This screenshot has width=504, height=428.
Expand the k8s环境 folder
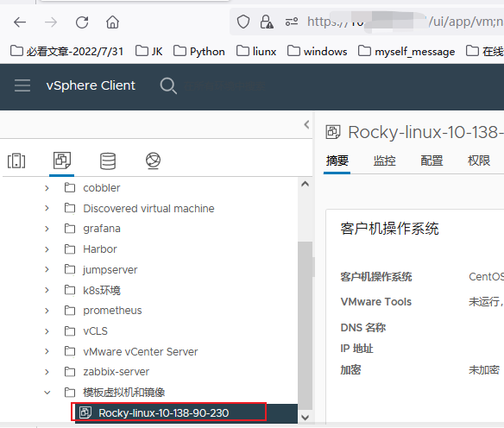47,290
